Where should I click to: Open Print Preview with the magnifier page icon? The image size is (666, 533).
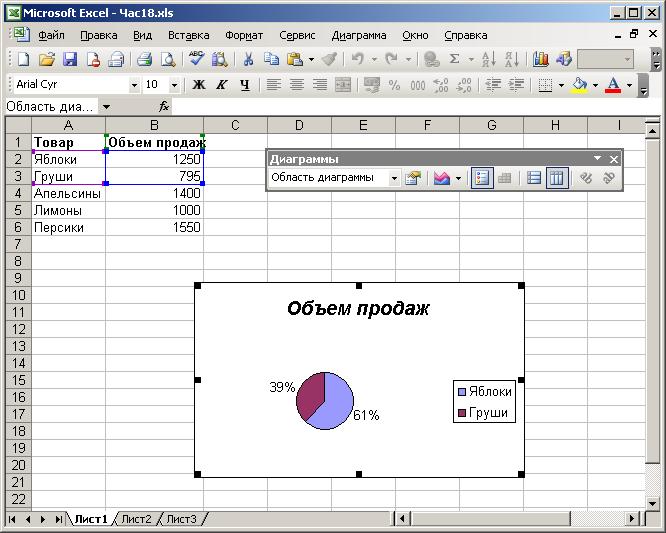tap(168, 59)
